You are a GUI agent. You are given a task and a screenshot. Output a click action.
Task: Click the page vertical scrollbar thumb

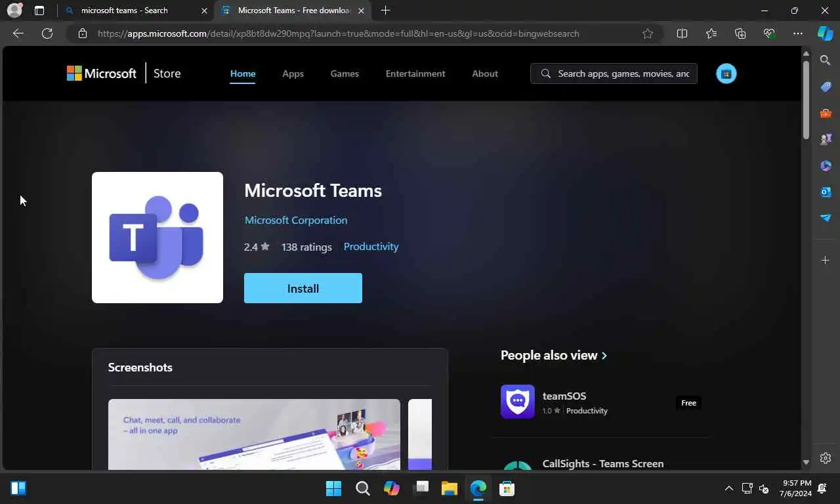(x=806, y=98)
